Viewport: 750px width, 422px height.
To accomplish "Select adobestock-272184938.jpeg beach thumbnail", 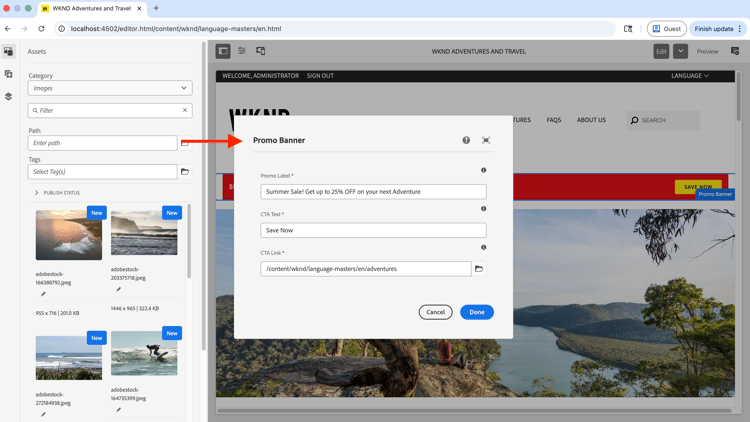I will [68, 358].
